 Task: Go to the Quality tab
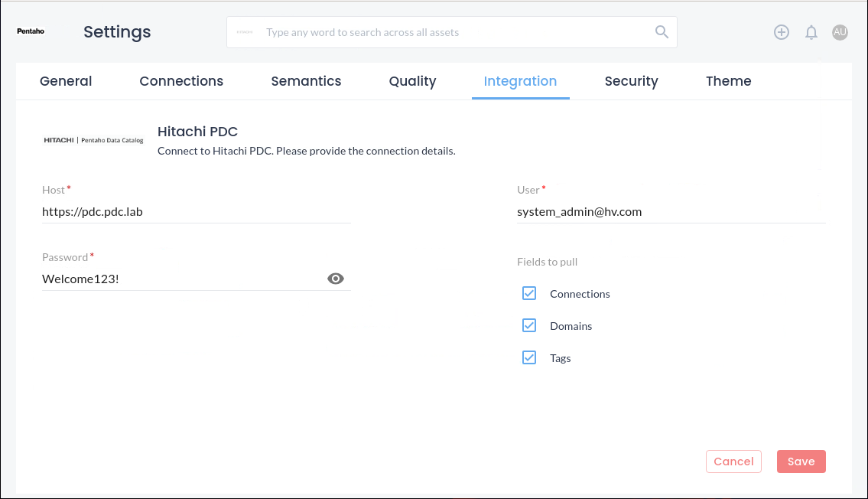(412, 81)
